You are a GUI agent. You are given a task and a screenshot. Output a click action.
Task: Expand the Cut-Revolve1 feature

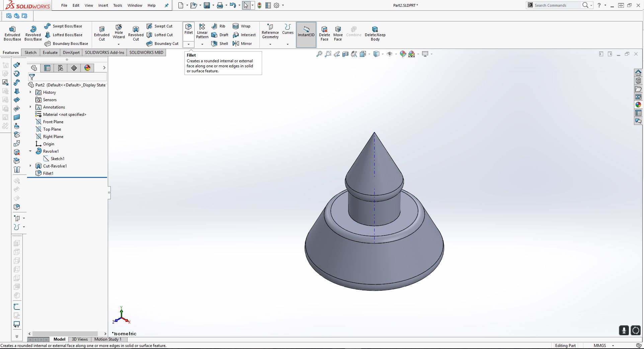coord(30,166)
